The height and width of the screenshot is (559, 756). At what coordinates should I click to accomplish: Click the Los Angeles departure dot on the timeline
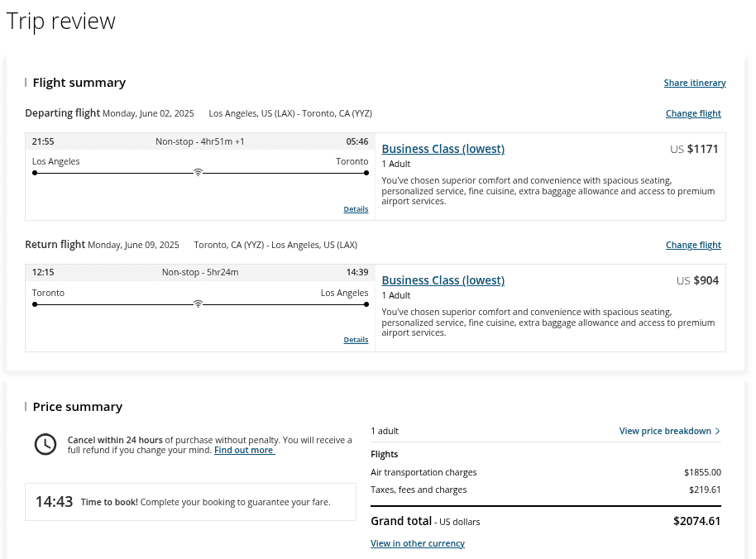(x=35, y=174)
